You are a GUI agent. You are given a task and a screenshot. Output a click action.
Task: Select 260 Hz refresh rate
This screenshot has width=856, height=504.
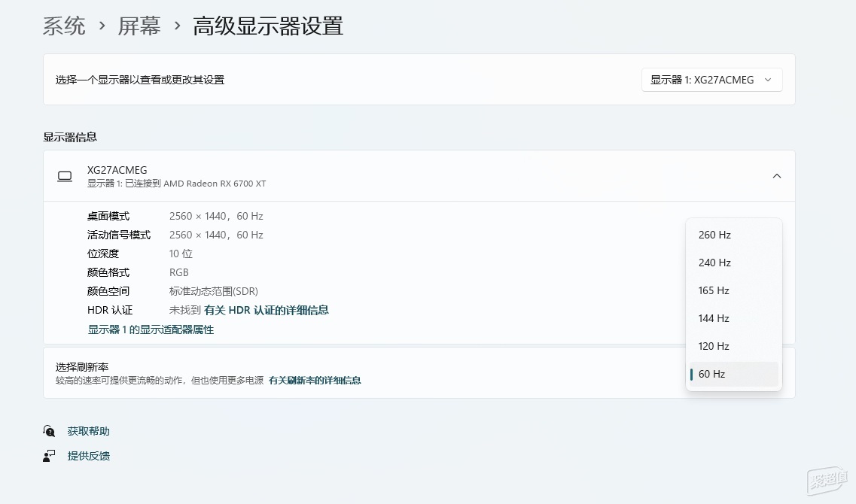tap(714, 235)
